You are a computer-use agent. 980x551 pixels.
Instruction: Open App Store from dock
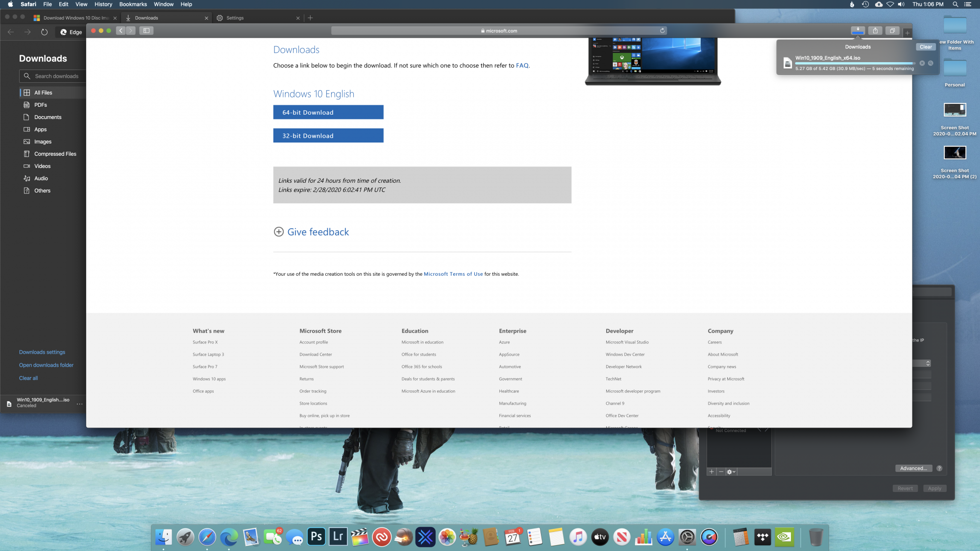[665, 537]
